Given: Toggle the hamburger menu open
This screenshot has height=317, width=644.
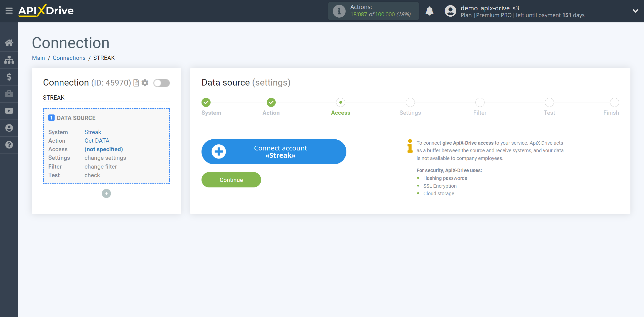Looking at the screenshot, I should pyautogui.click(x=9, y=11).
